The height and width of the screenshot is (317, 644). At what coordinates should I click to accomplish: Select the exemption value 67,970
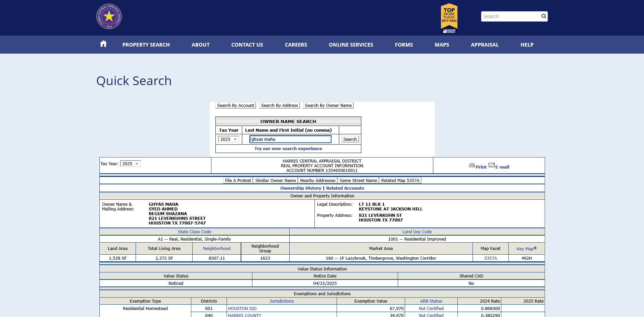click(x=397, y=309)
